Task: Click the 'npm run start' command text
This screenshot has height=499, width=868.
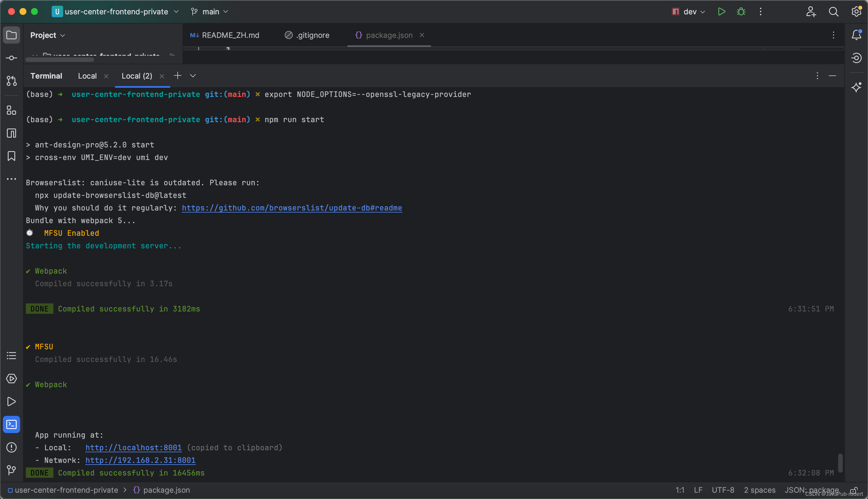Action: click(x=294, y=120)
